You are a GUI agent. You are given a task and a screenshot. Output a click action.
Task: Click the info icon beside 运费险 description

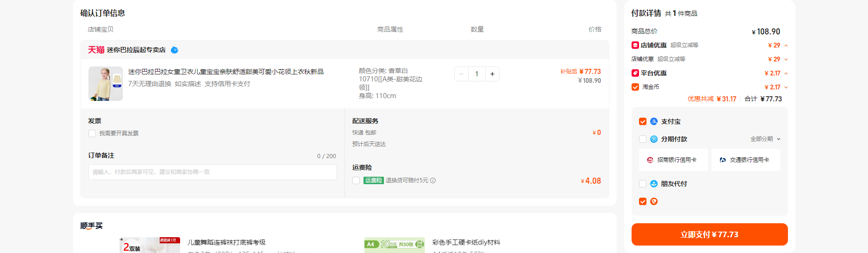433,180
